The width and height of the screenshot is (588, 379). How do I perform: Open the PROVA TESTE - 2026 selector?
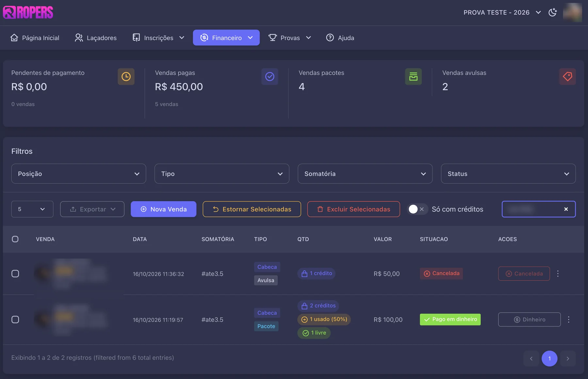pyautogui.click(x=502, y=12)
